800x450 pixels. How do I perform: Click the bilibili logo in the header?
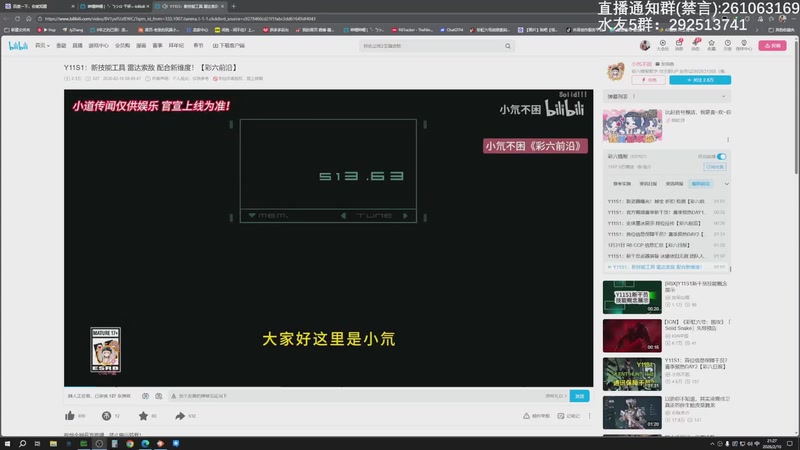pyautogui.click(x=18, y=45)
